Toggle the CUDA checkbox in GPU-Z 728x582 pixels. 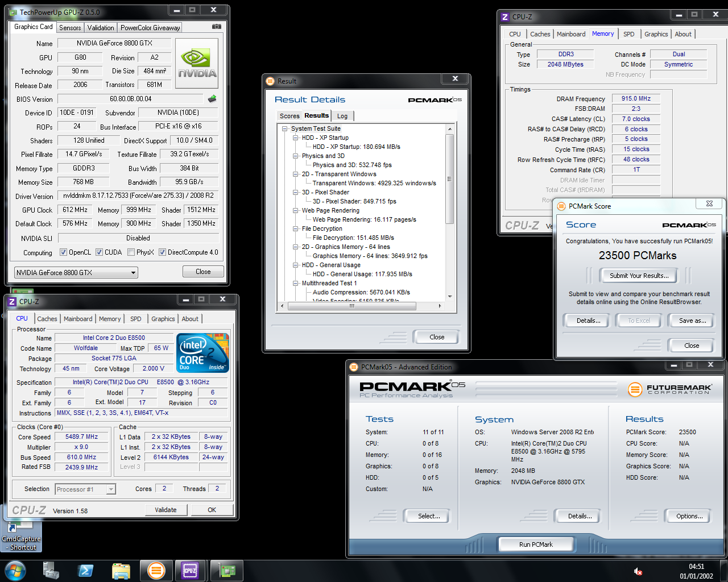(99, 252)
